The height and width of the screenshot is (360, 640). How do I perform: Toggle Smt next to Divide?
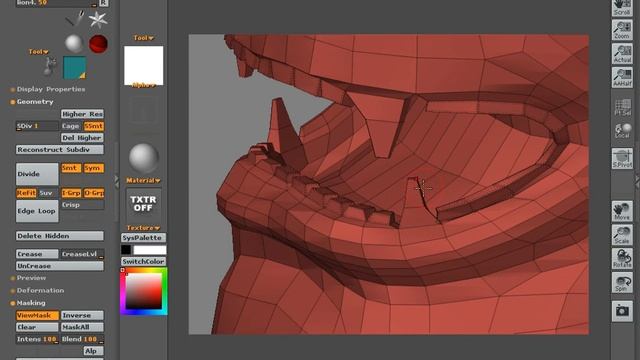[x=71, y=168]
